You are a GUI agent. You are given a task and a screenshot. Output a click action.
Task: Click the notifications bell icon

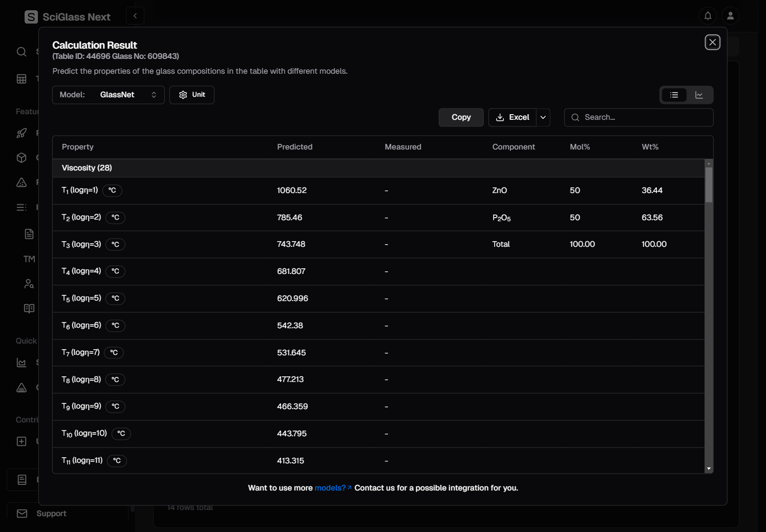coord(708,16)
